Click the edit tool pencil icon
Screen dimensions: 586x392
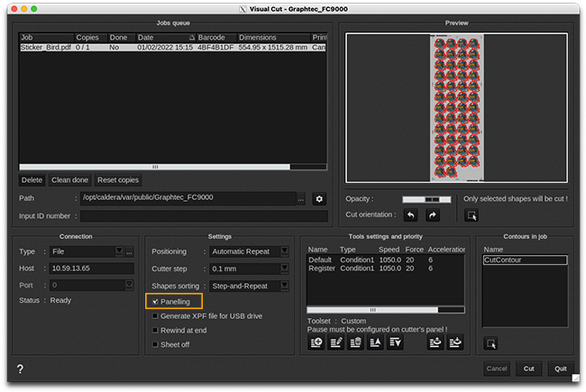tap(336, 342)
